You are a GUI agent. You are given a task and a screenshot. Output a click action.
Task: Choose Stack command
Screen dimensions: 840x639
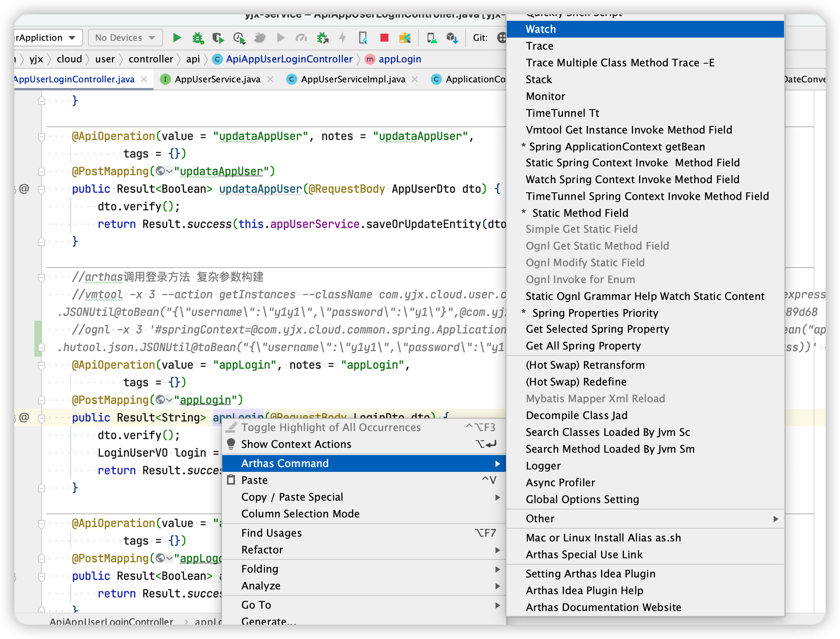(x=645, y=80)
